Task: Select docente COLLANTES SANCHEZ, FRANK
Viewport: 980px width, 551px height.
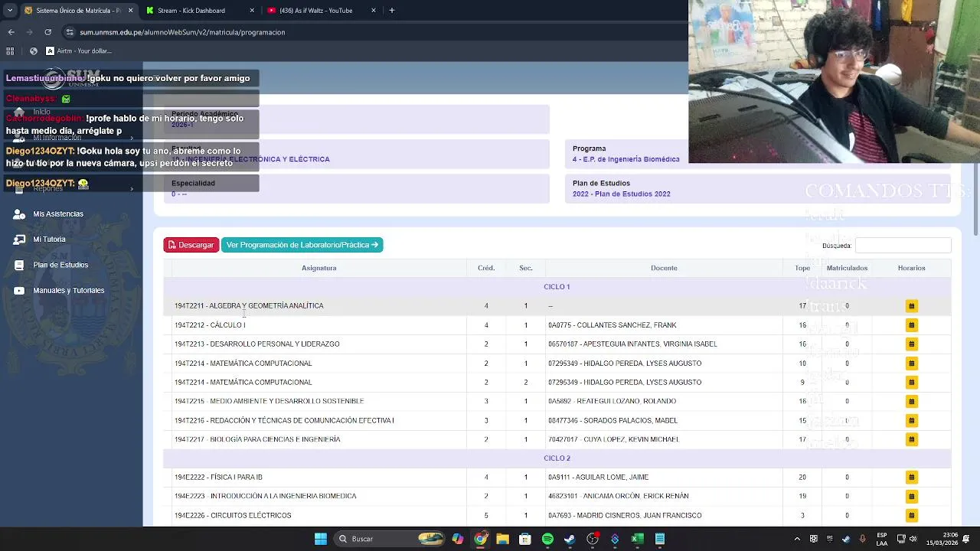Action: coord(612,325)
